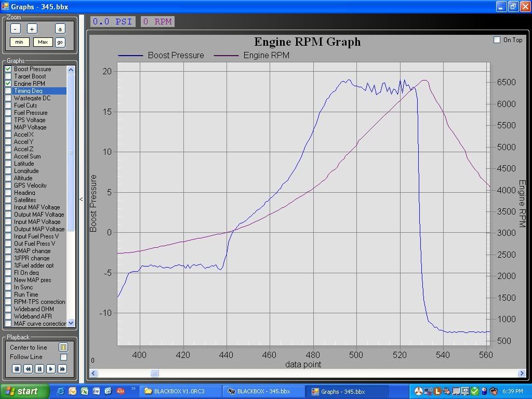This screenshot has height=399, width=532.
Task: Zoom out with the minus button
Action: [x=16, y=29]
